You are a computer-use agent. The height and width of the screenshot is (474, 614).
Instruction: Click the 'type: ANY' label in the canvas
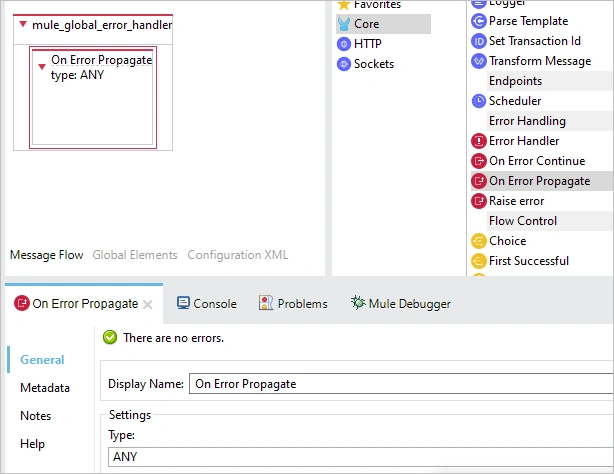pos(78,75)
